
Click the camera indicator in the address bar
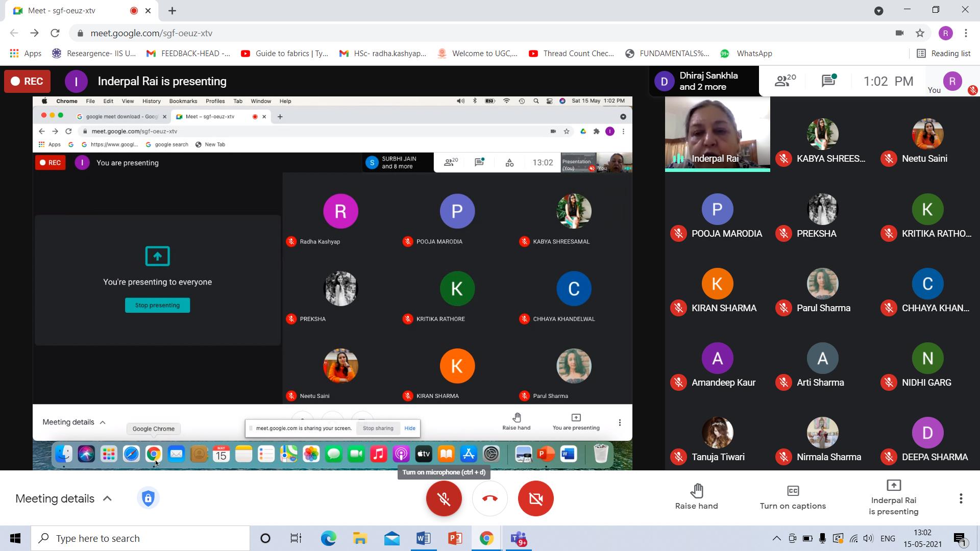pyautogui.click(x=899, y=33)
